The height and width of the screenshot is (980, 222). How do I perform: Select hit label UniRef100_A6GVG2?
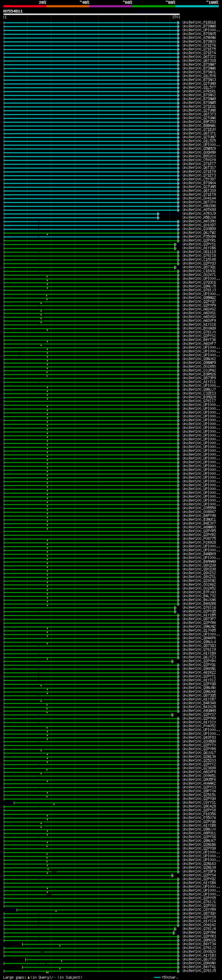pos(199,309)
